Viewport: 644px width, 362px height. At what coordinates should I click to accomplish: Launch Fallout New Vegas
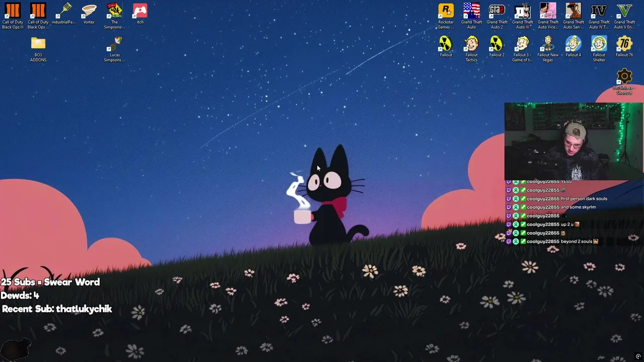[x=548, y=49]
